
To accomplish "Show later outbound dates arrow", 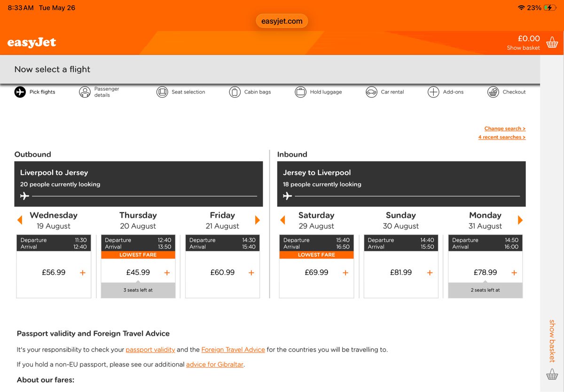I will coord(258,220).
